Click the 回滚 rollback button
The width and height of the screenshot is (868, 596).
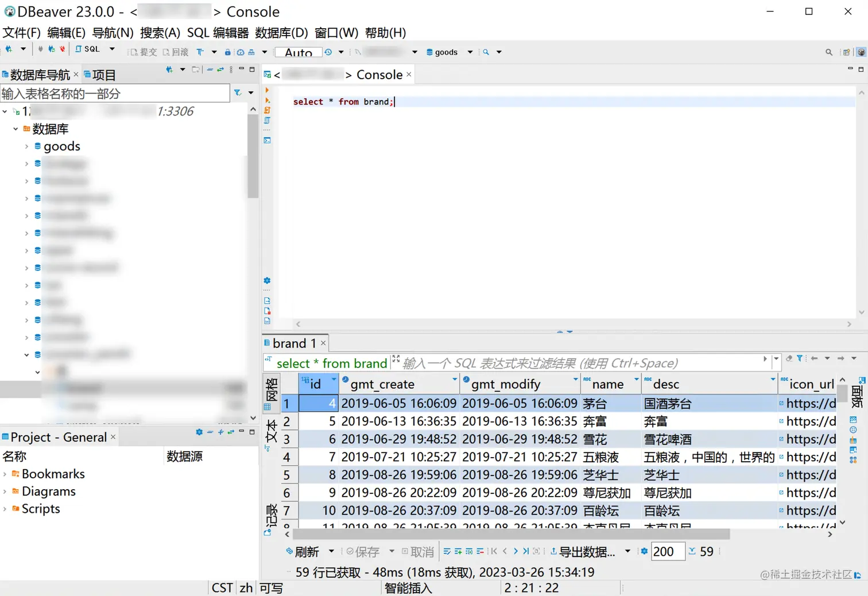coord(176,52)
